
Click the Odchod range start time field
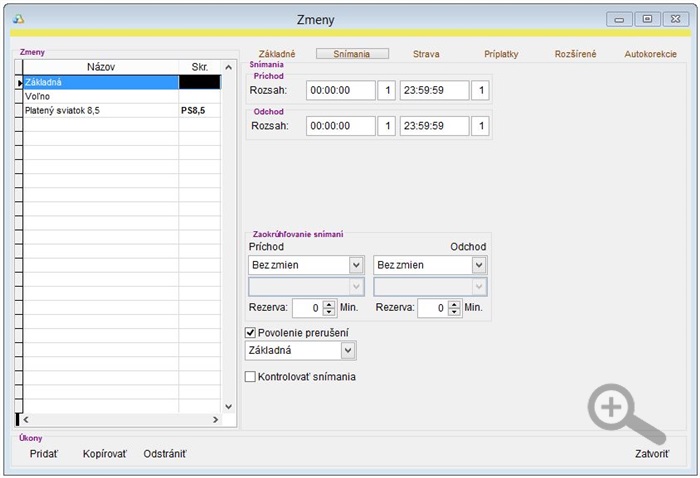(x=341, y=126)
